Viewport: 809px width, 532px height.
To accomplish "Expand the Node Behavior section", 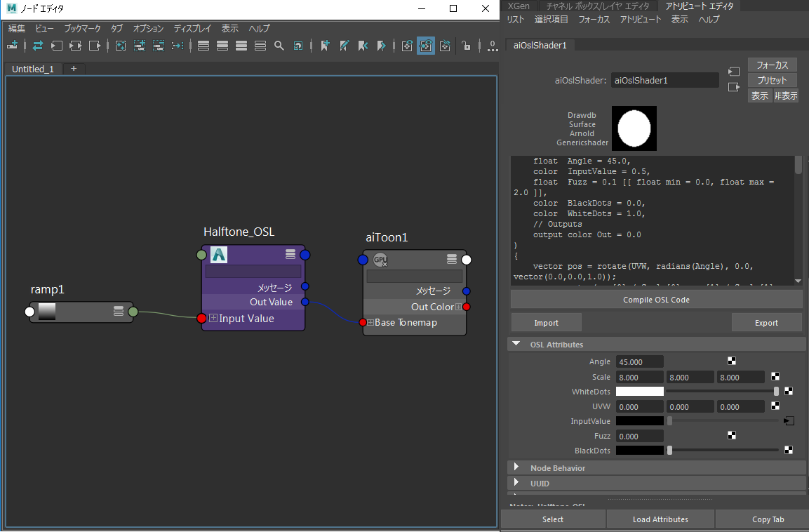I will pyautogui.click(x=516, y=467).
